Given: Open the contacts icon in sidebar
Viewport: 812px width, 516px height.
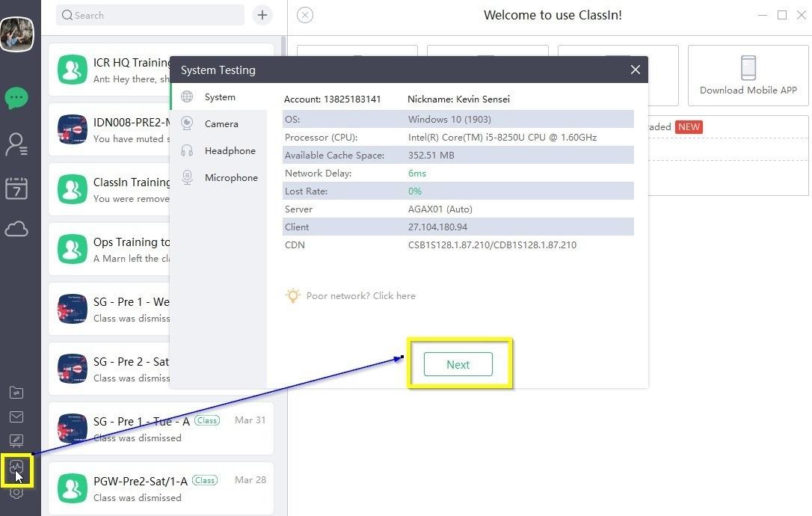Looking at the screenshot, I should (16, 144).
